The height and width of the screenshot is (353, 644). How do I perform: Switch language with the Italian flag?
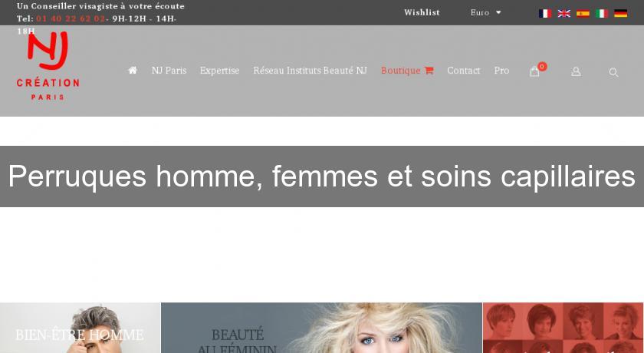tap(602, 13)
